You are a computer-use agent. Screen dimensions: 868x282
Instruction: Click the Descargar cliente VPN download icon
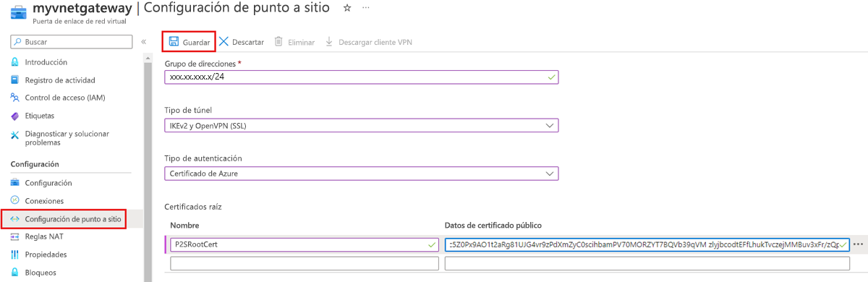pyautogui.click(x=329, y=42)
